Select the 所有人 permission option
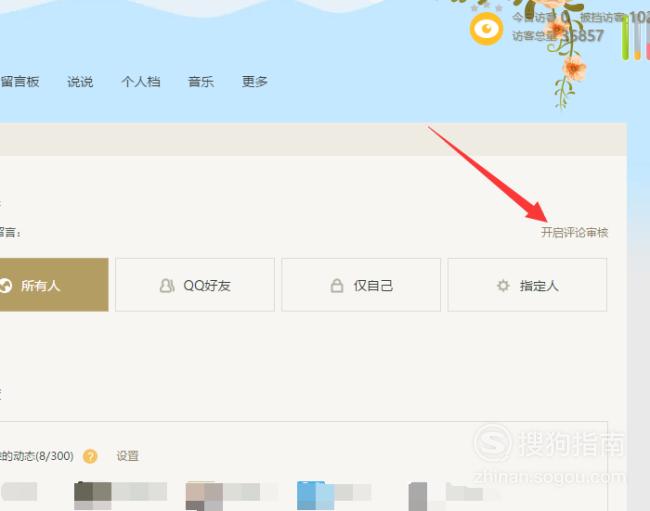 (x=54, y=285)
